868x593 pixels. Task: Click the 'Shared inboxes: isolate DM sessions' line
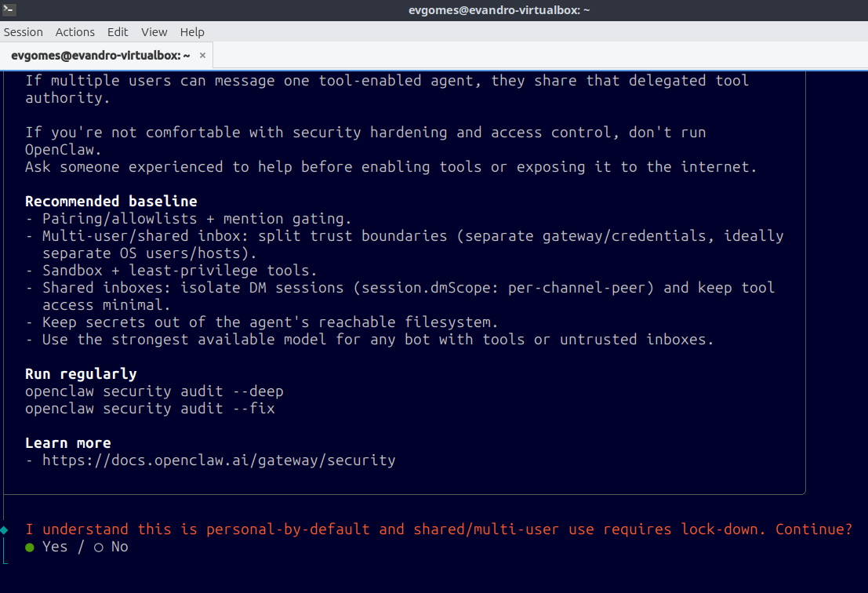point(400,296)
